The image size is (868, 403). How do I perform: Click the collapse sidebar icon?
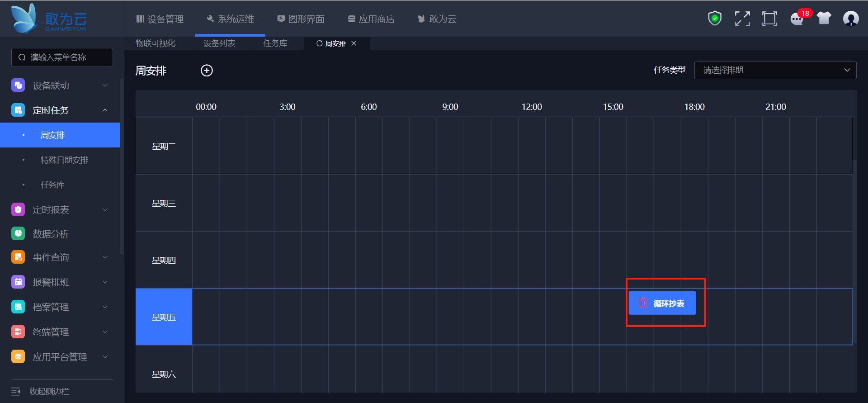pos(16,391)
